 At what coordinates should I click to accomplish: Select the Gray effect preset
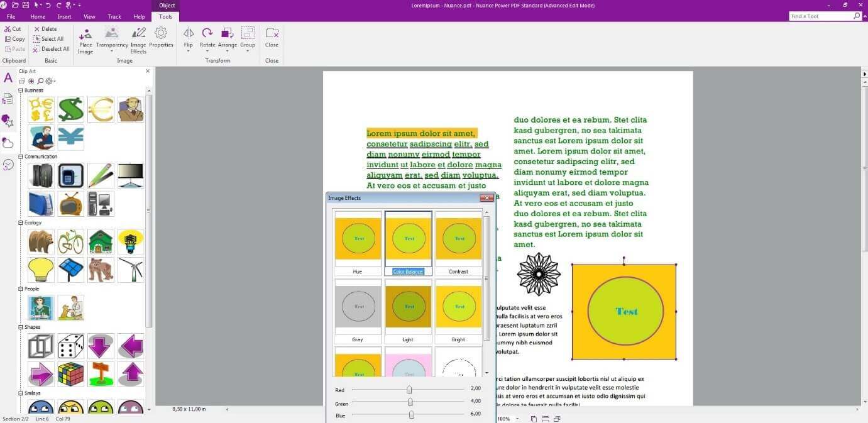coord(358,306)
